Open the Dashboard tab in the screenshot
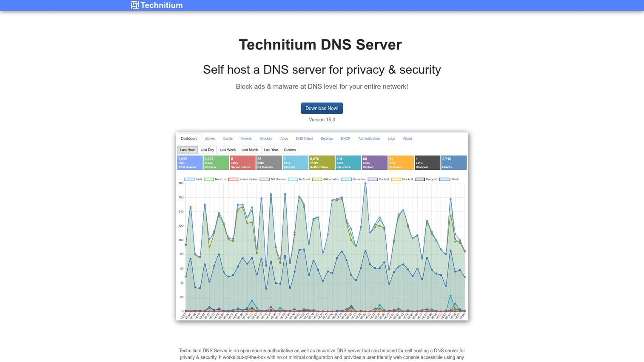 pyautogui.click(x=189, y=139)
